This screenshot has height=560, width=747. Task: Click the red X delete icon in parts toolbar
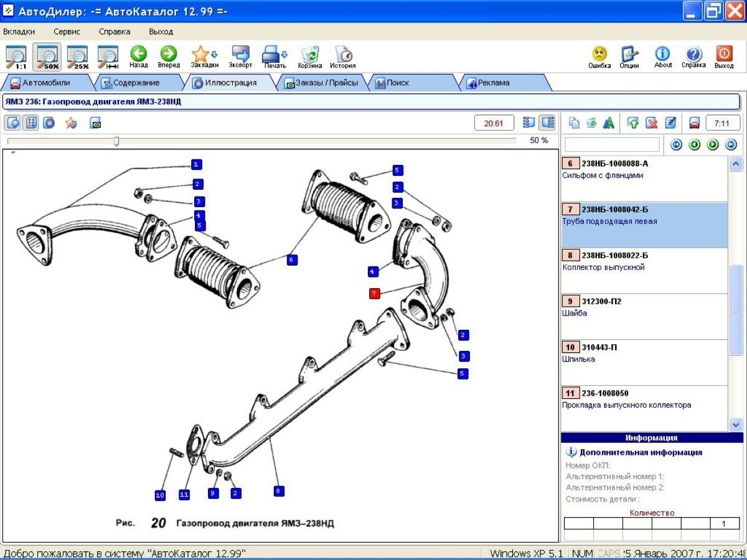[x=652, y=123]
